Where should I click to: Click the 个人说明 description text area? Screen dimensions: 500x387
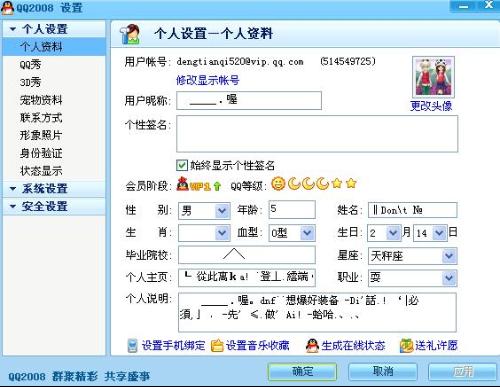point(317,312)
